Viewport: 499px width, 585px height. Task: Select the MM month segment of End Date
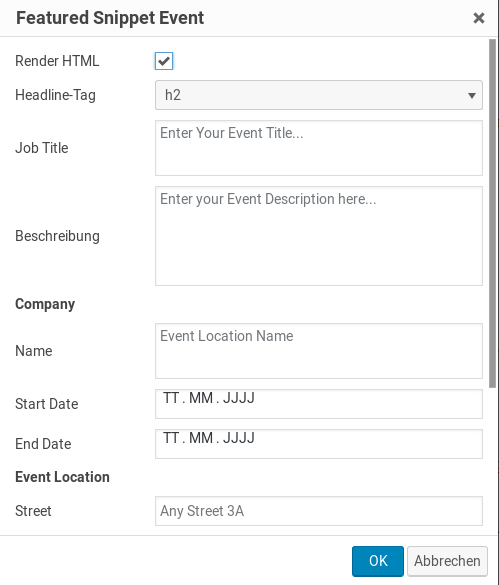tap(201, 438)
